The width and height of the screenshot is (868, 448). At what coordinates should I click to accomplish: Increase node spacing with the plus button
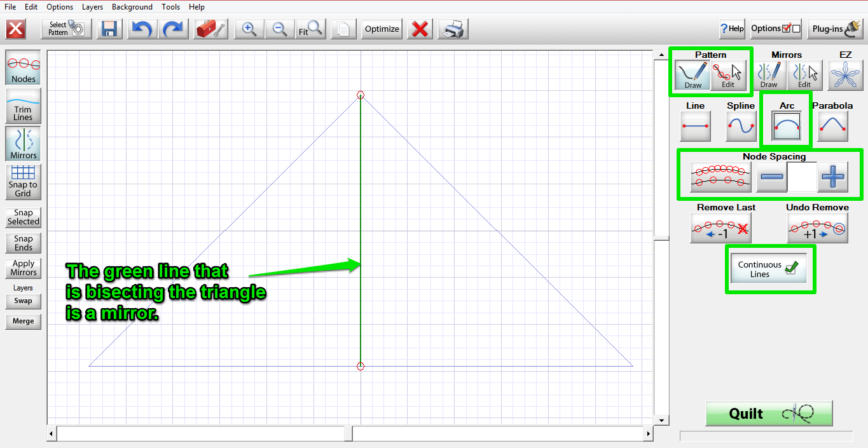point(832,177)
